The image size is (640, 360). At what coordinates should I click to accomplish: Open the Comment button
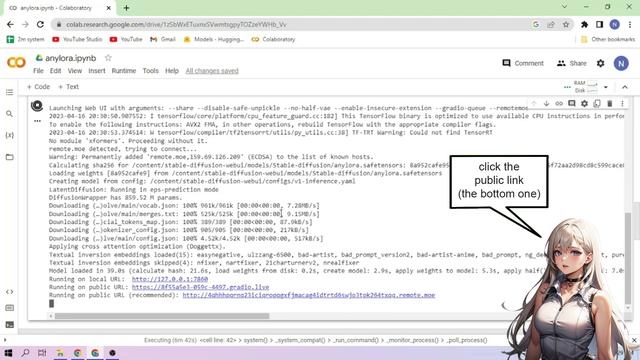pos(523,63)
